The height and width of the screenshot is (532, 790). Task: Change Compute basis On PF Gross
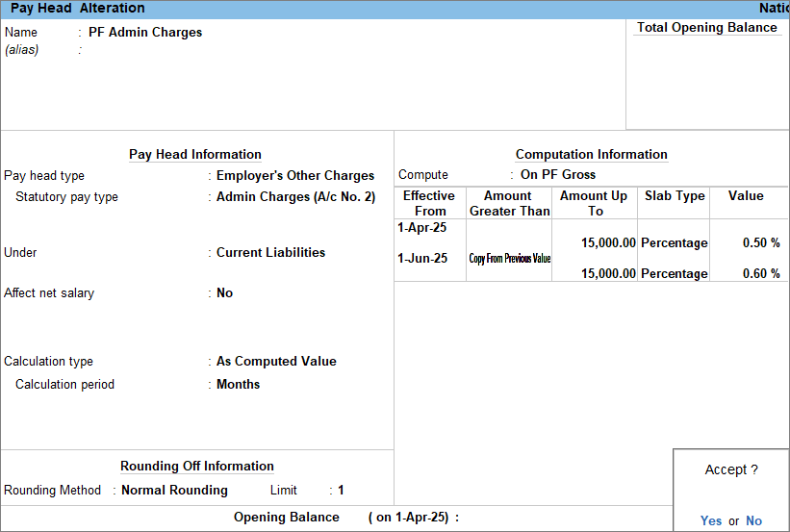[x=557, y=175]
